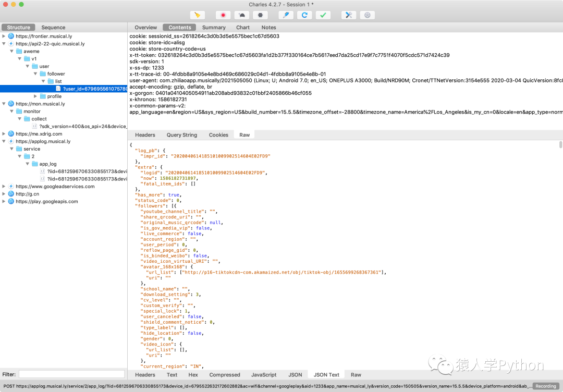Show the request Cookies tab
563x392 pixels.
click(218, 135)
